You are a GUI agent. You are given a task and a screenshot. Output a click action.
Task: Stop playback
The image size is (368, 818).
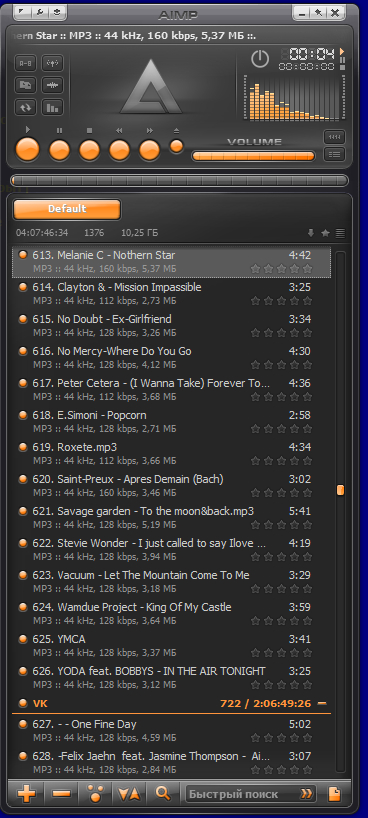89,150
